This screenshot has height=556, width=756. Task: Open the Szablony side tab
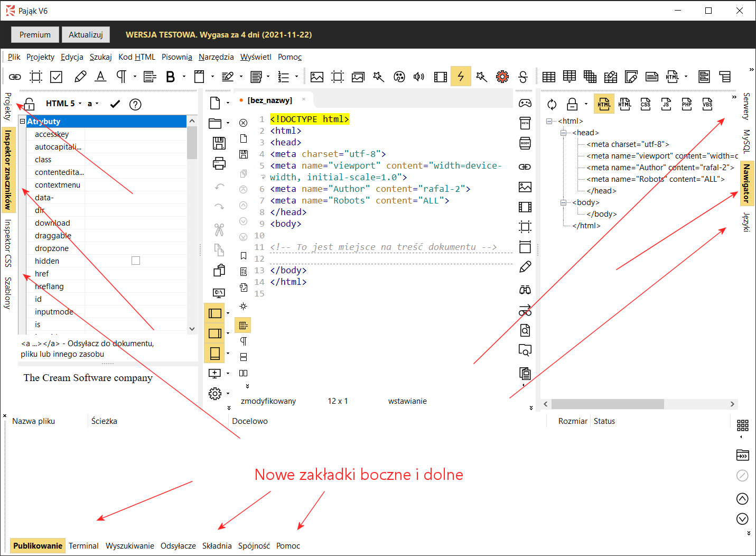[x=8, y=293]
